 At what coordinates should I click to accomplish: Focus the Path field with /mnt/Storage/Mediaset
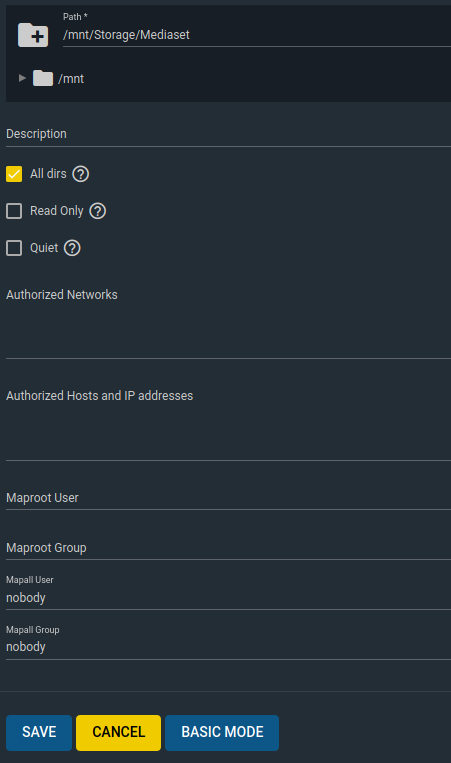tap(257, 35)
